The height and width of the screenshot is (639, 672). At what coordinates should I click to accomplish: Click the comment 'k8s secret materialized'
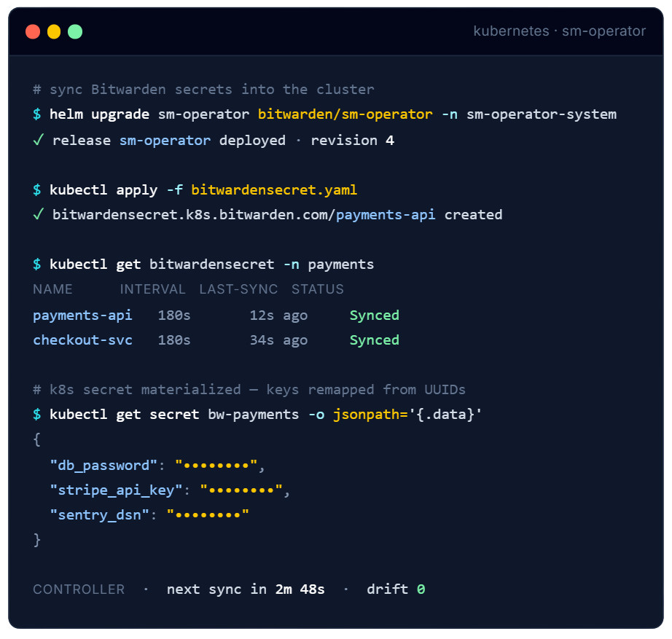tap(145, 390)
